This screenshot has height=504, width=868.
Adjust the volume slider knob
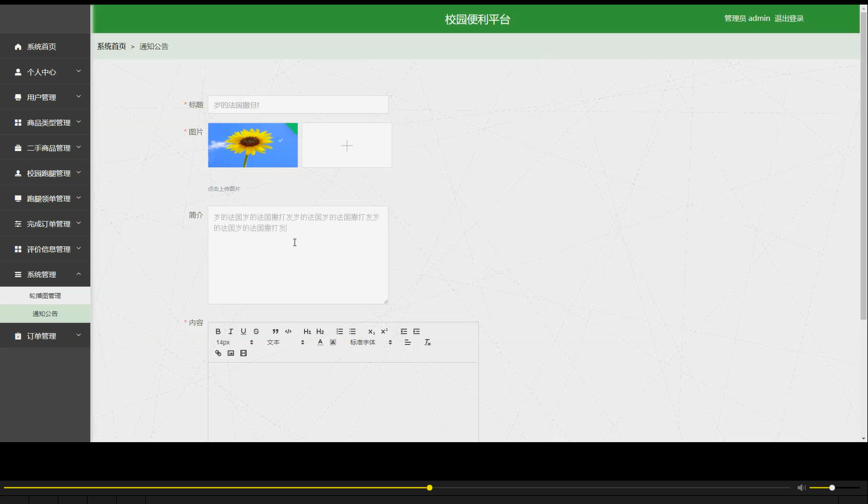click(x=832, y=488)
